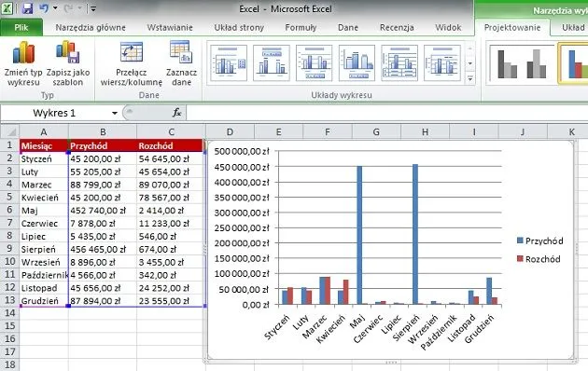588x371 pixels.
Task: Switch to the Formuły ribbon tab
Action: [x=301, y=27]
